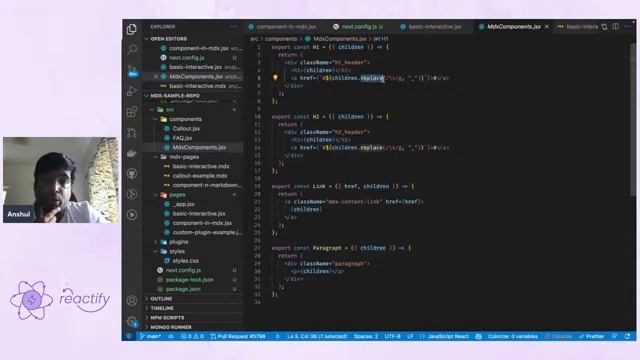Collapse the OPEN EDITORS section
Image resolution: width=640 pixels, height=360 pixels.
click(169, 39)
